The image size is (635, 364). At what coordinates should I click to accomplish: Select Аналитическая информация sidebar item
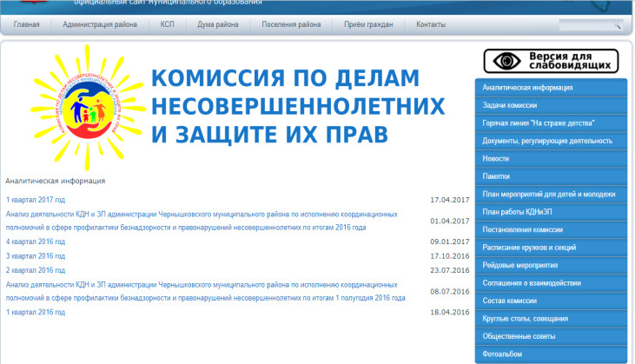pos(551,88)
